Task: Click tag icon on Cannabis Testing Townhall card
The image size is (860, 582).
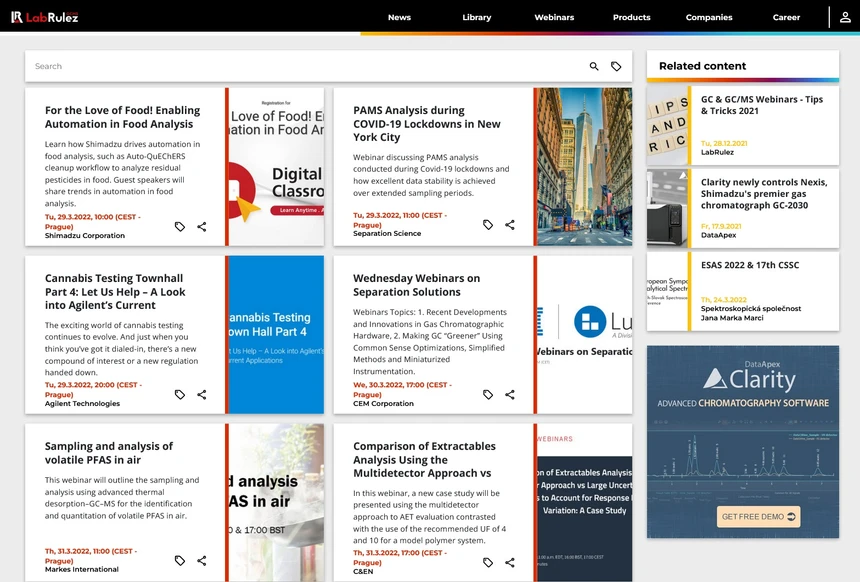Action: tap(180, 394)
